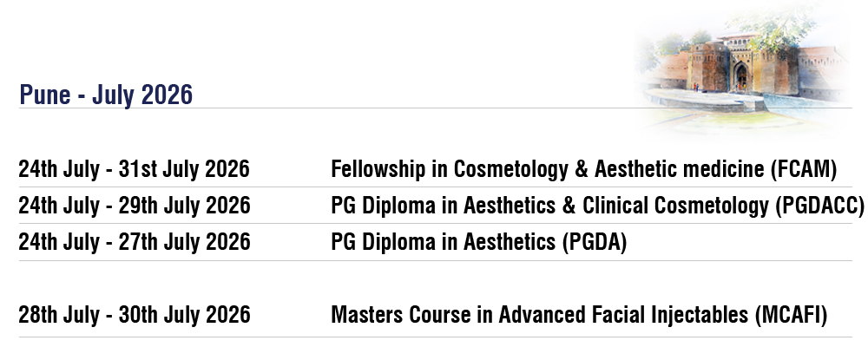Click the (PGDACC) abbreviation
The width and height of the screenshot is (868, 347).
[819, 206]
